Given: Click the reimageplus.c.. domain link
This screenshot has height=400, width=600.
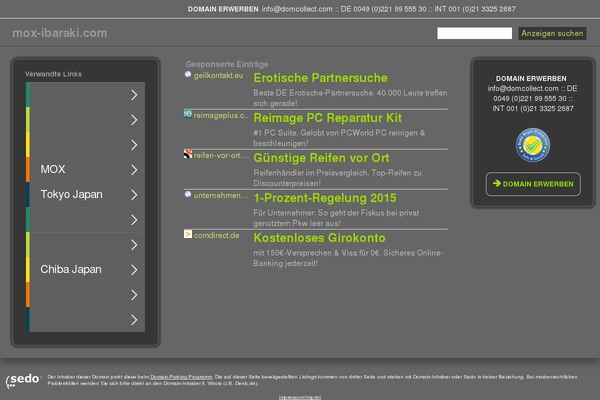Looking at the screenshot, I should click(221, 115).
